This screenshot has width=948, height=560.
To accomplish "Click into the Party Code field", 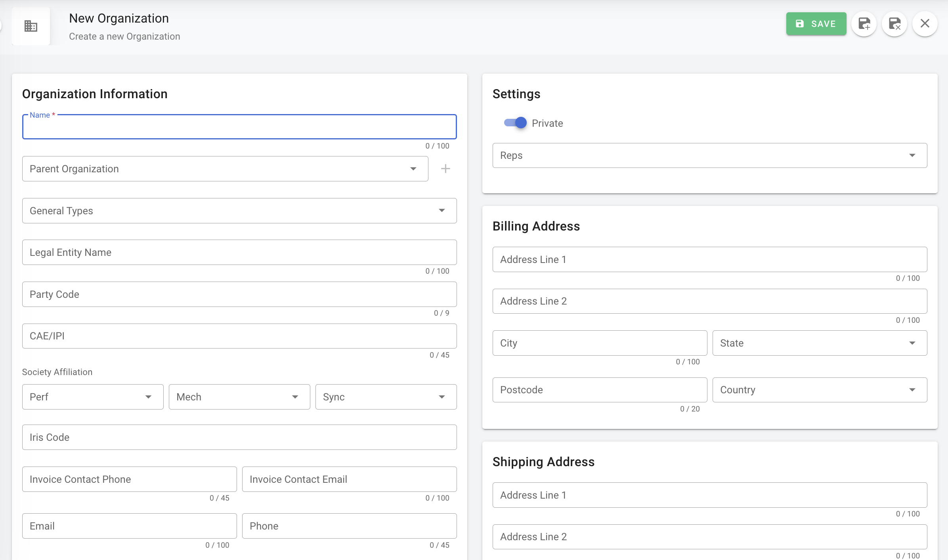I will point(239,294).
